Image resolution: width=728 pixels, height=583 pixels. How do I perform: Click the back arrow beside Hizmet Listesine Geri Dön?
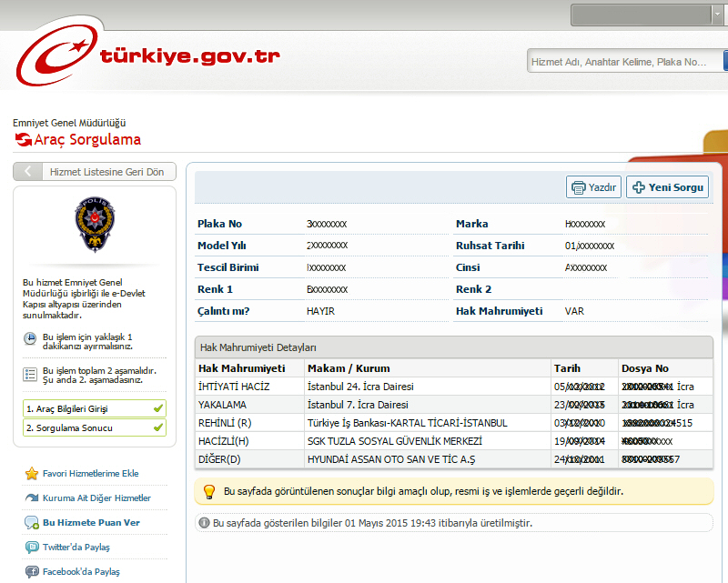(x=28, y=171)
